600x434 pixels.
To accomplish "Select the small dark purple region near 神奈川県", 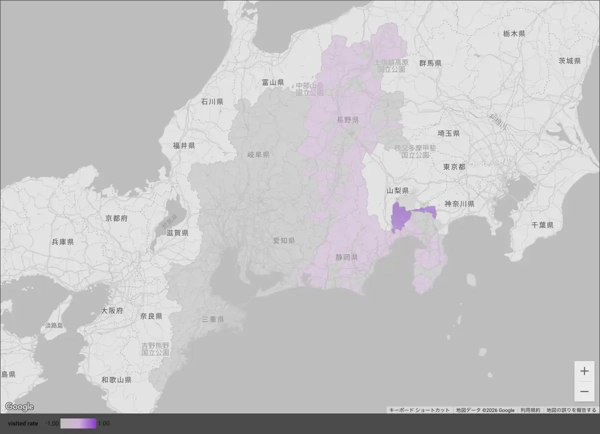I will (429, 211).
